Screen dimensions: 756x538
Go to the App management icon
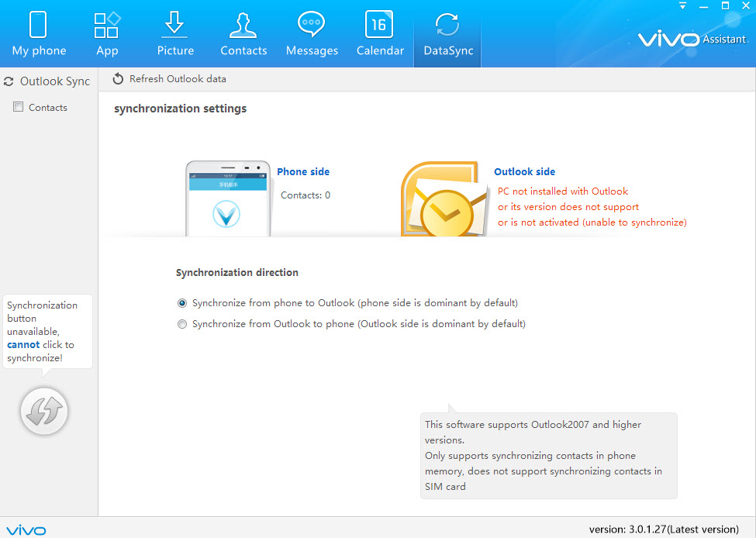tap(107, 34)
